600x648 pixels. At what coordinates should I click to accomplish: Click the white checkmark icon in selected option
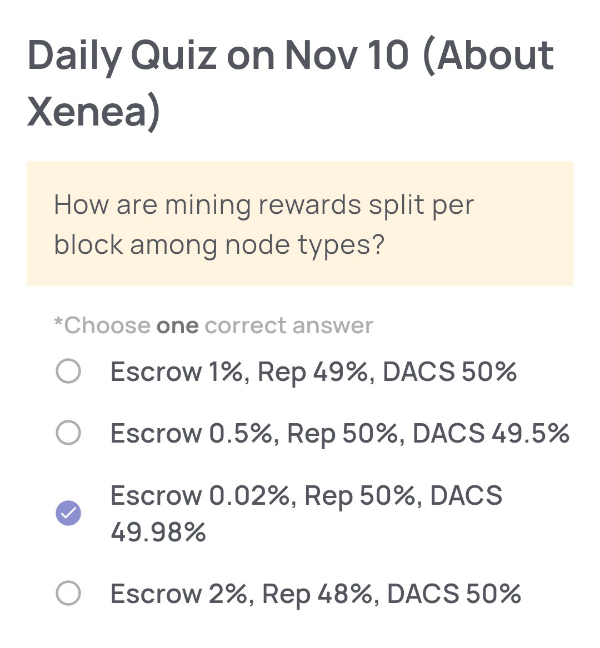point(68,513)
